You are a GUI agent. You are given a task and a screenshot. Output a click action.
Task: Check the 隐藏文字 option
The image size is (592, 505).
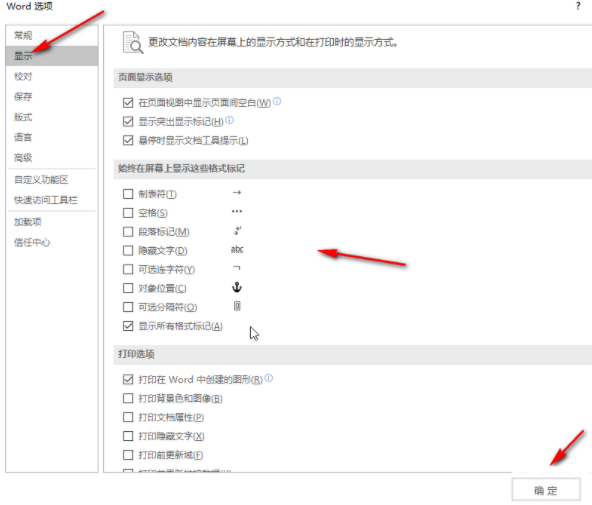[x=128, y=251]
